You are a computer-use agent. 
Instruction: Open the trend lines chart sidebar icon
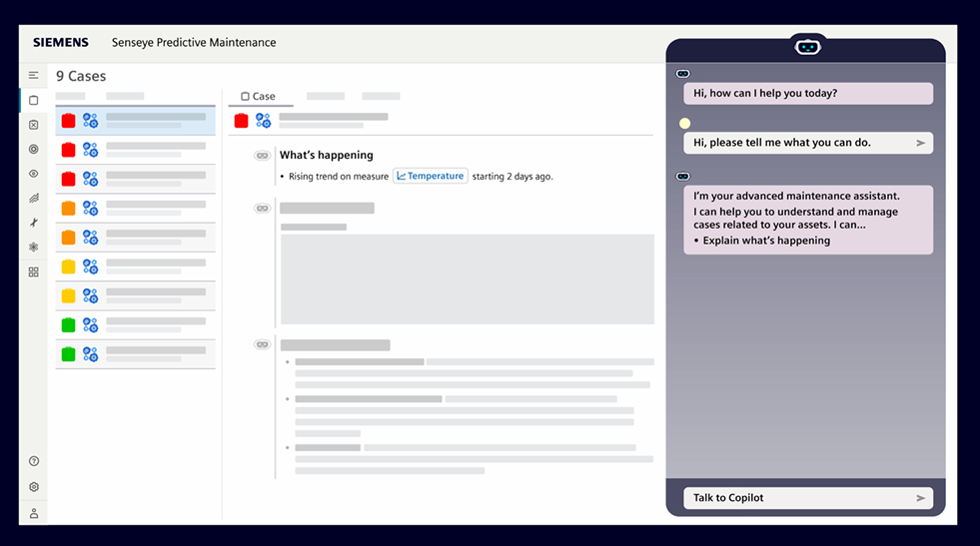pyautogui.click(x=34, y=198)
